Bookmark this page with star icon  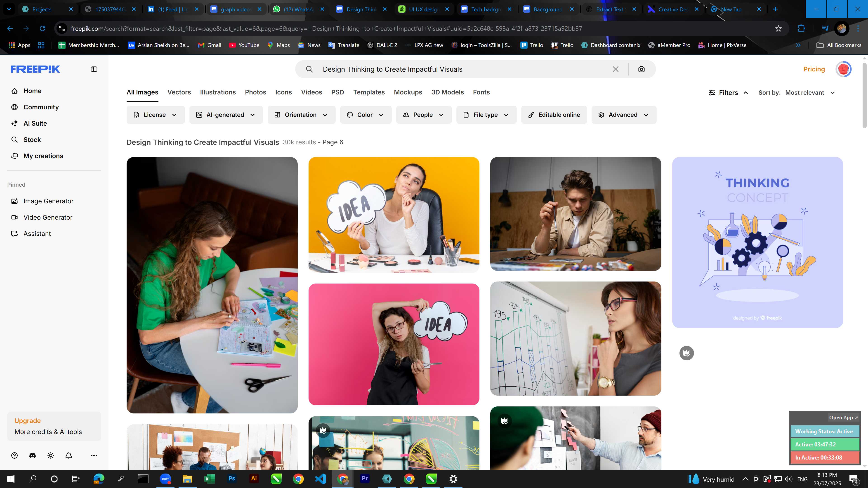coord(778,29)
